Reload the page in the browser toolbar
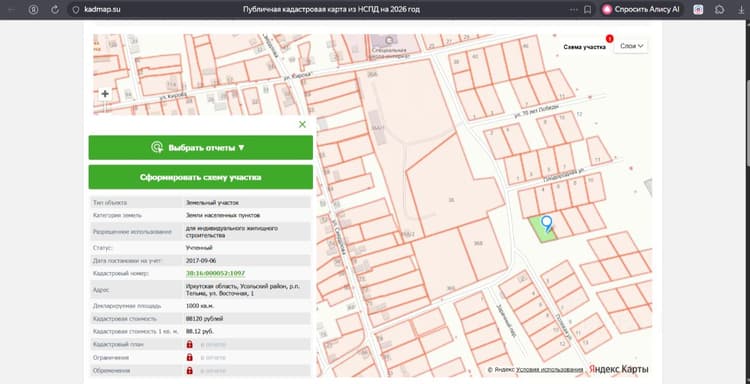Image resolution: width=750 pixels, height=384 pixels. coord(55,10)
